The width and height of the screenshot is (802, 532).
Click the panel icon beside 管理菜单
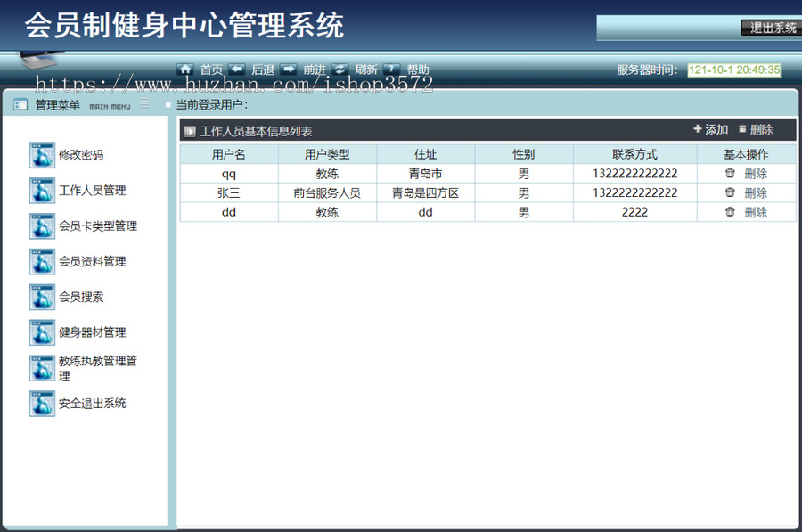click(x=20, y=105)
